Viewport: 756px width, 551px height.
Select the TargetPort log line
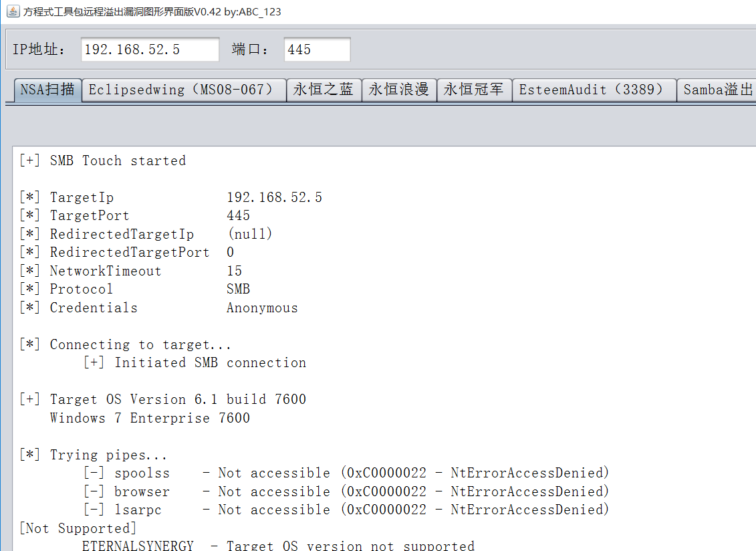pyautogui.click(x=134, y=216)
